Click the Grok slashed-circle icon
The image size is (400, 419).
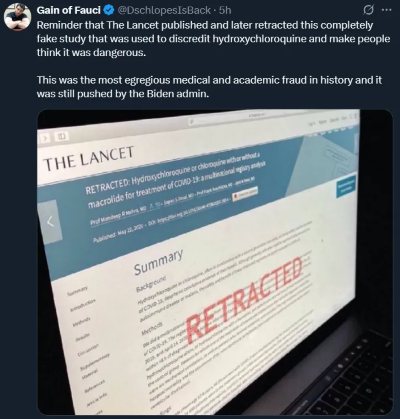(x=368, y=11)
